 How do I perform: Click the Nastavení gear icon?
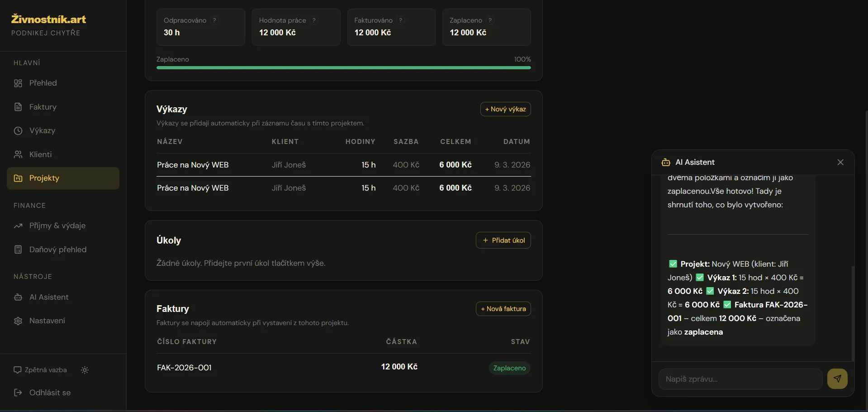point(18,321)
